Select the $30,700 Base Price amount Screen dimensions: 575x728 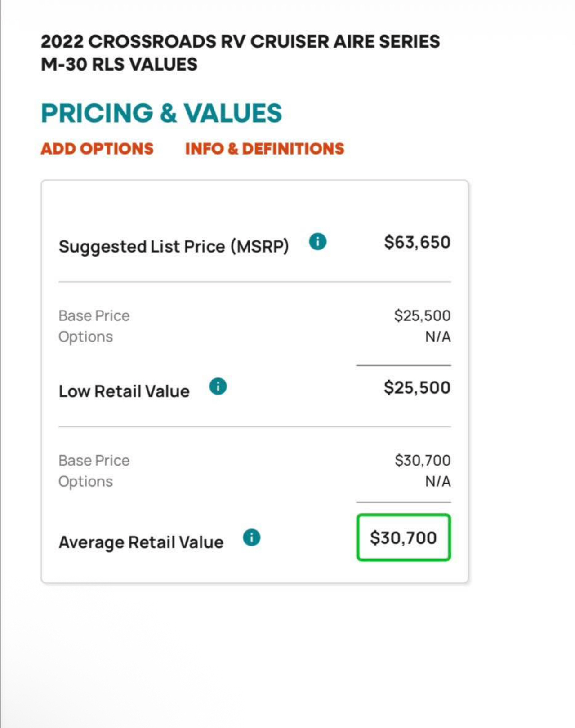coord(423,460)
